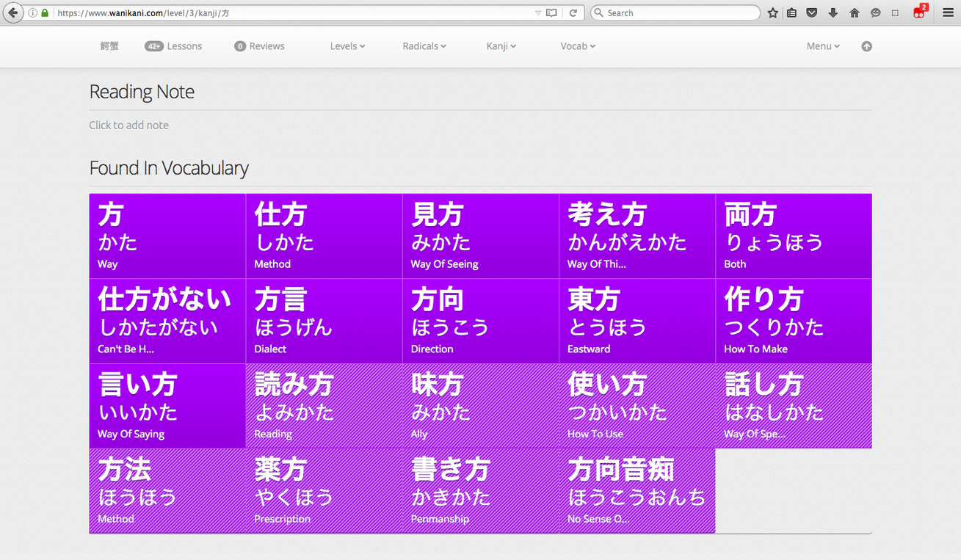Click the address bar URL field
The height and width of the screenshot is (560, 961).
[294, 13]
